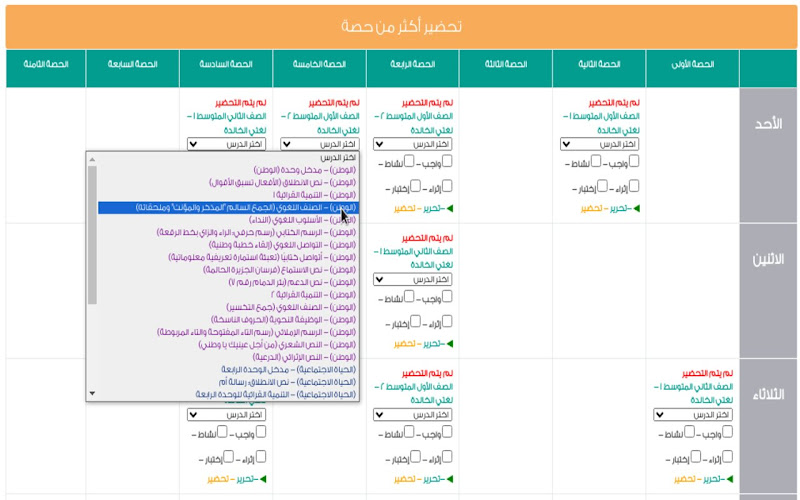Click the lesson list scroll-up arrow
The width and height of the screenshot is (800, 500).
point(92,160)
